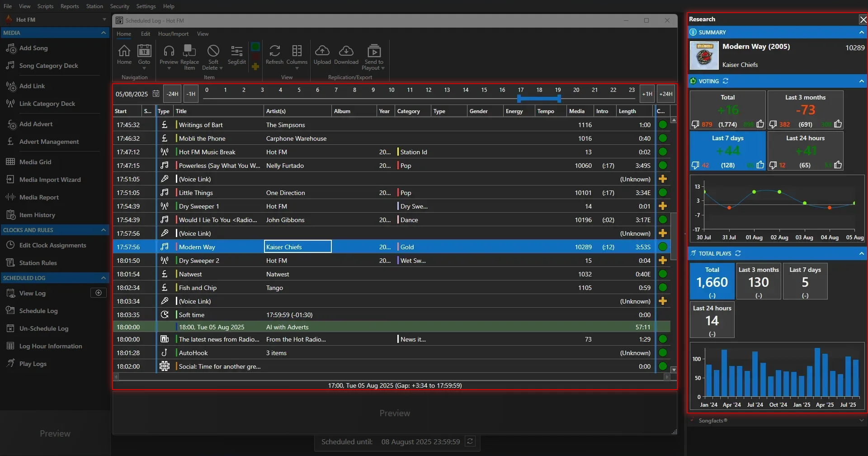Open the Hot FM station dropdown
868x456 pixels.
(x=104, y=19)
